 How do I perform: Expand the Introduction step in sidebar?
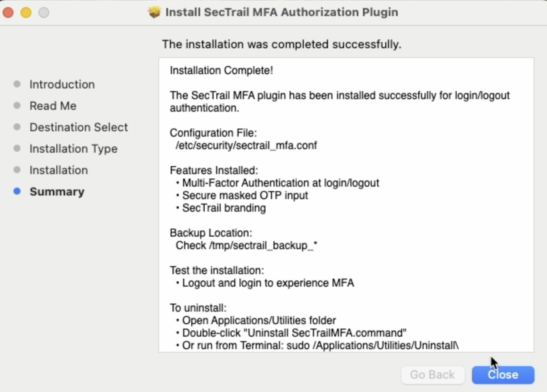pyautogui.click(x=62, y=84)
